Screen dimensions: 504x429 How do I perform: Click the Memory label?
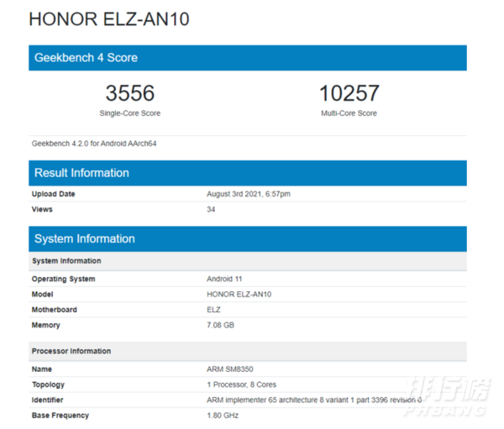pyautogui.click(x=46, y=325)
